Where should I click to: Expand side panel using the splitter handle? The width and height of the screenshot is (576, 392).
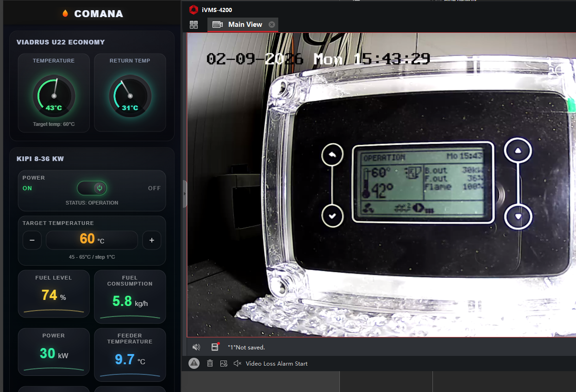click(185, 194)
